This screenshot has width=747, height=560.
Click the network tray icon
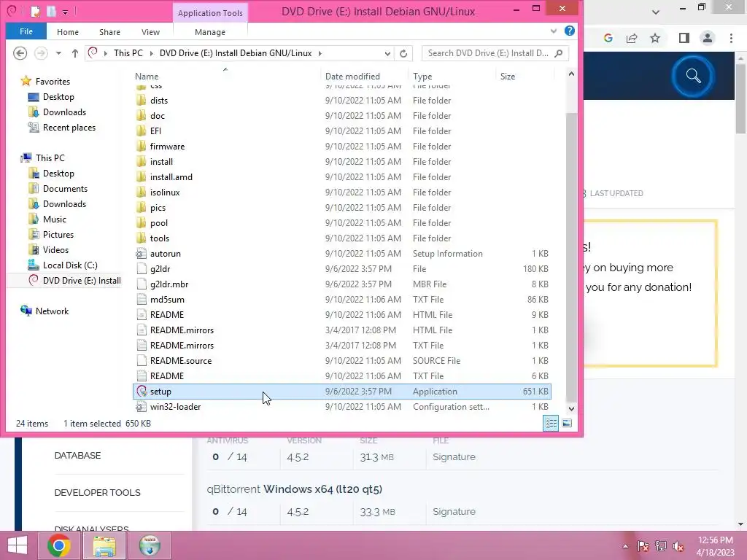click(x=661, y=546)
